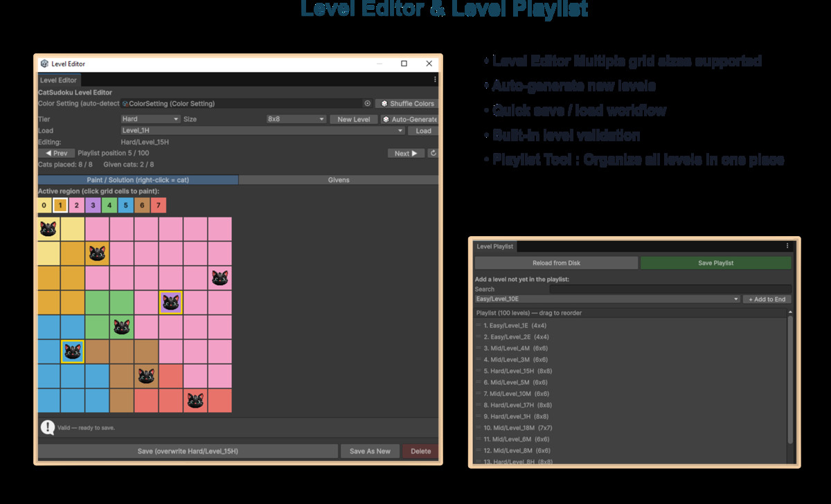The image size is (831, 504).
Task: Select the cat in the bottom grid row
Action: [195, 400]
